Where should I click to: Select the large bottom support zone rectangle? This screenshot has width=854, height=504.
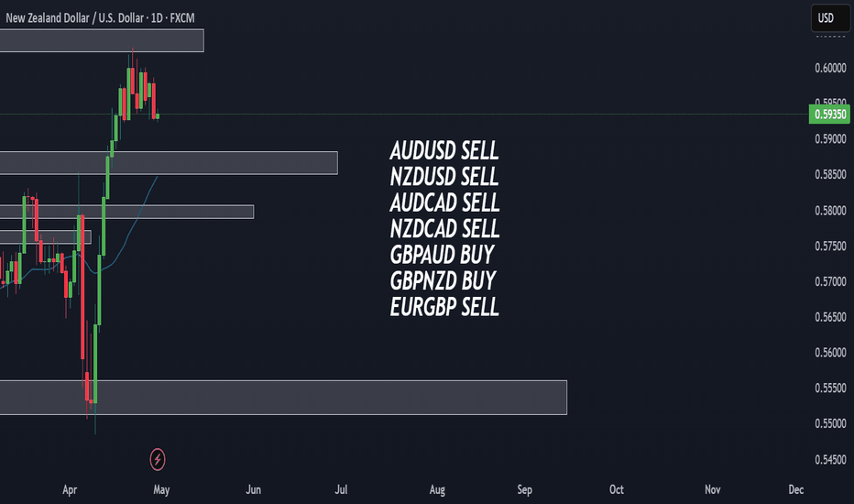click(283, 398)
